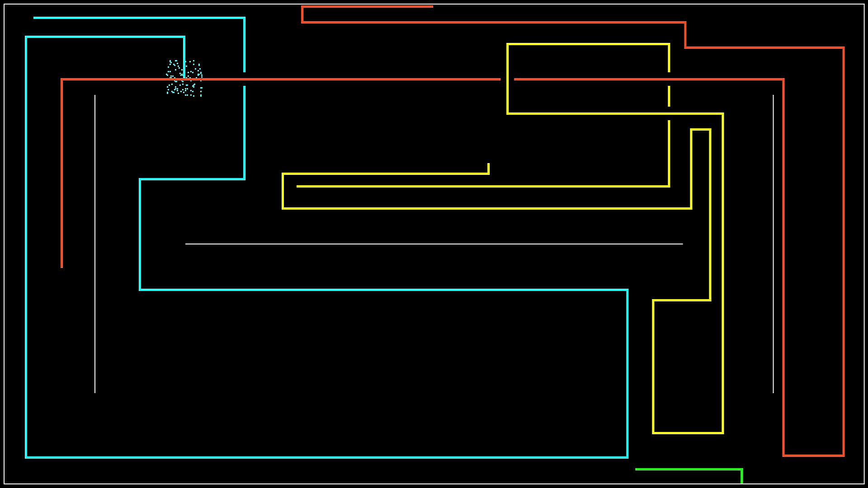Click the top of narrow yellow loop
868x488 pixels.
click(x=701, y=130)
